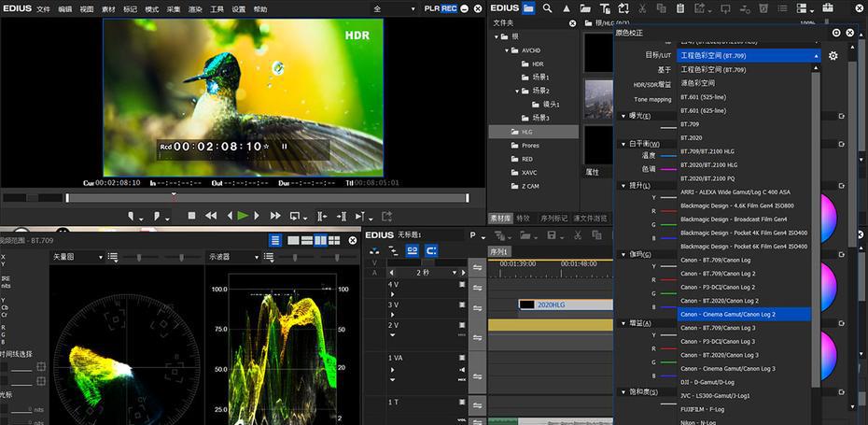Collapse the 场景2 folder

click(518, 91)
